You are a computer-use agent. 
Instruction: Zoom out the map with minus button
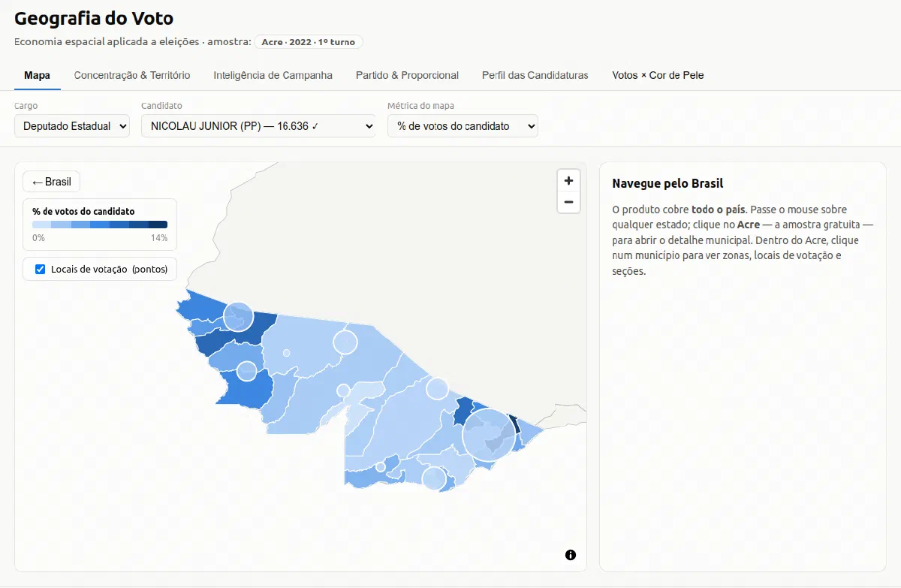click(x=568, y=202)
